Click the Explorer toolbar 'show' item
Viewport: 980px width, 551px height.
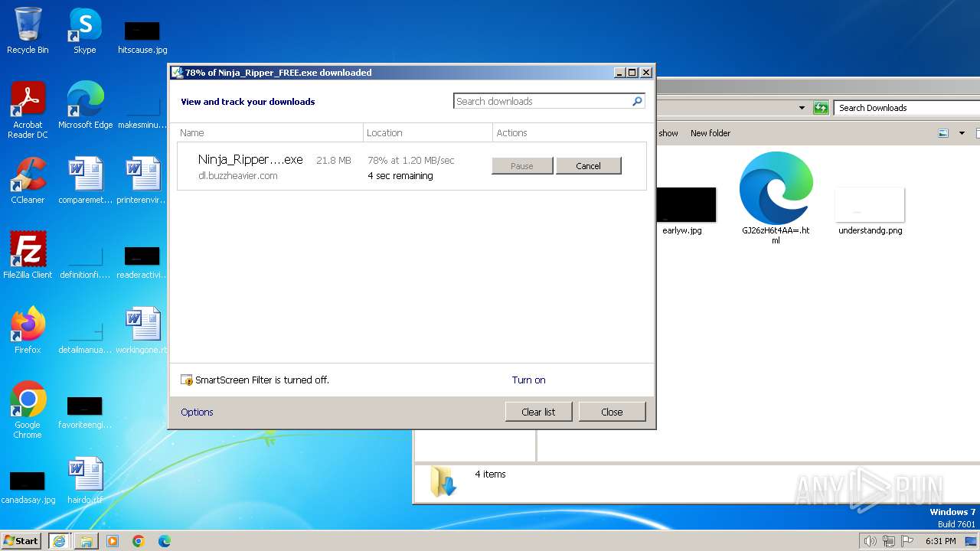pyautogui.click(x=668, y=133)
